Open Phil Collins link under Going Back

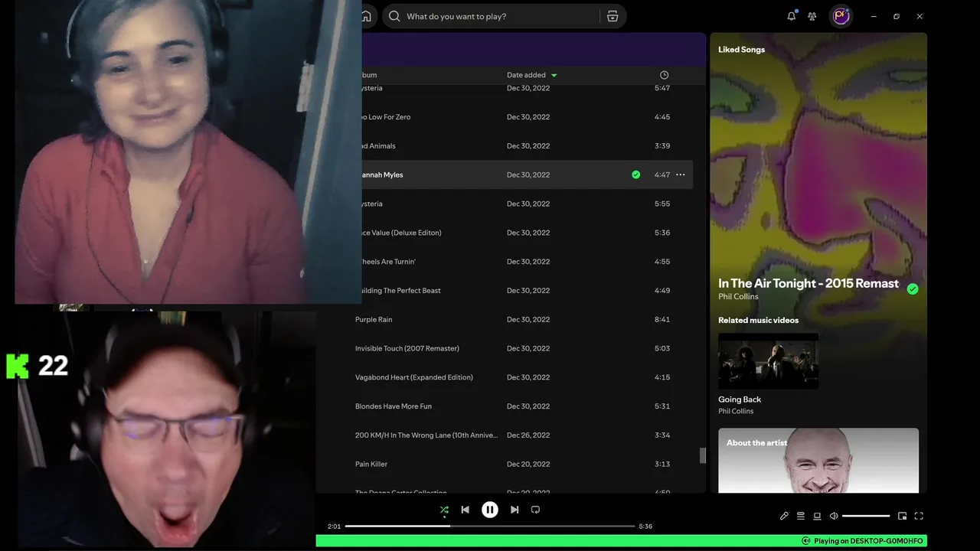coord(736,411)
